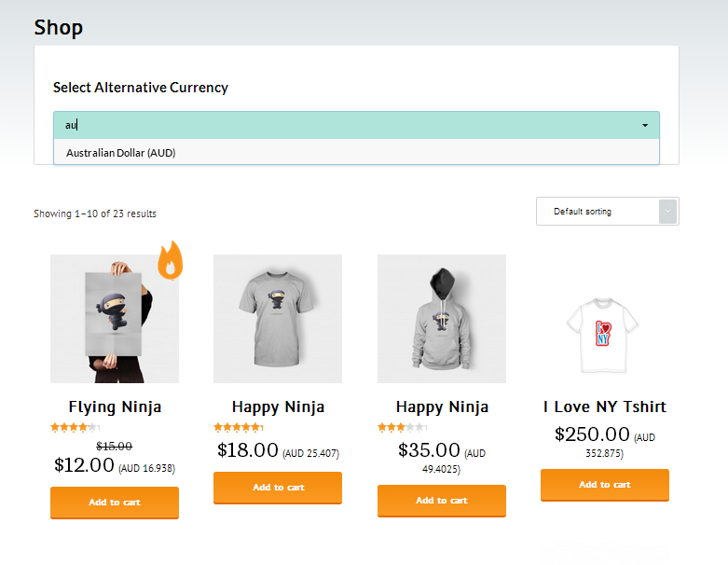728x565 pixels.
Task: Expand sorting options with the arrow button
Action: click(667, 212)
